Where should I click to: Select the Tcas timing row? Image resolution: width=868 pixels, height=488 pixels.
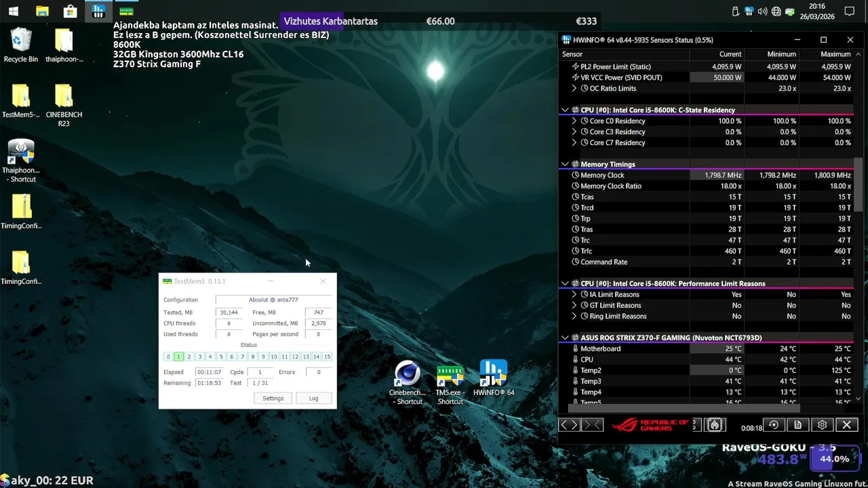(705, 197)
